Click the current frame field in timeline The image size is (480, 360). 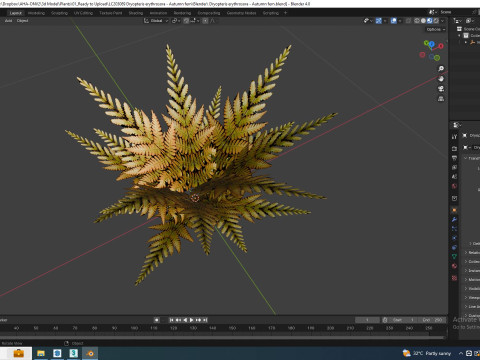(367, 320)
